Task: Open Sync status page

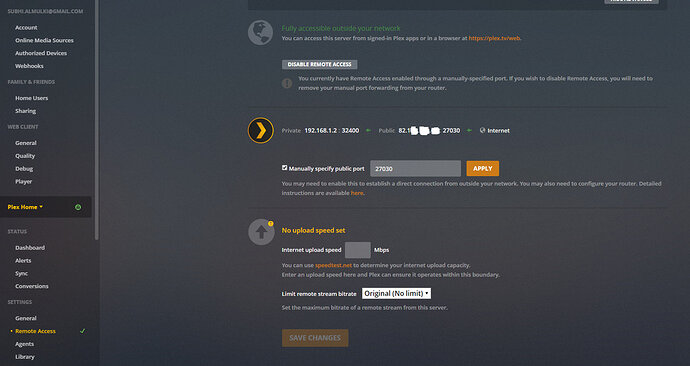Action: coord(21,273)
